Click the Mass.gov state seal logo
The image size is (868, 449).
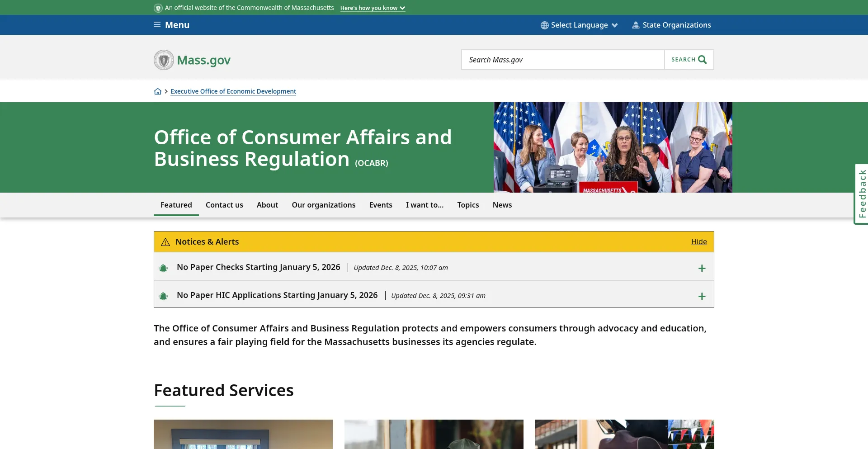click(164, 60)
